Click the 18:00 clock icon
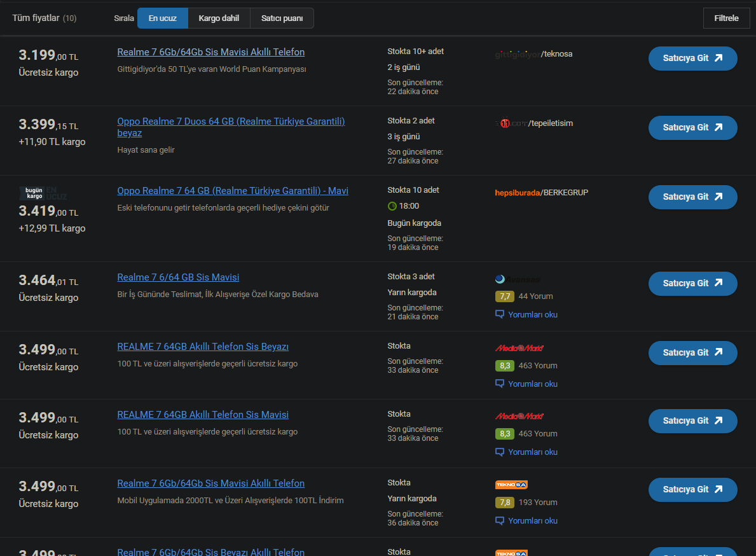Viewport: 756px width, 556px height. point(392,206)
